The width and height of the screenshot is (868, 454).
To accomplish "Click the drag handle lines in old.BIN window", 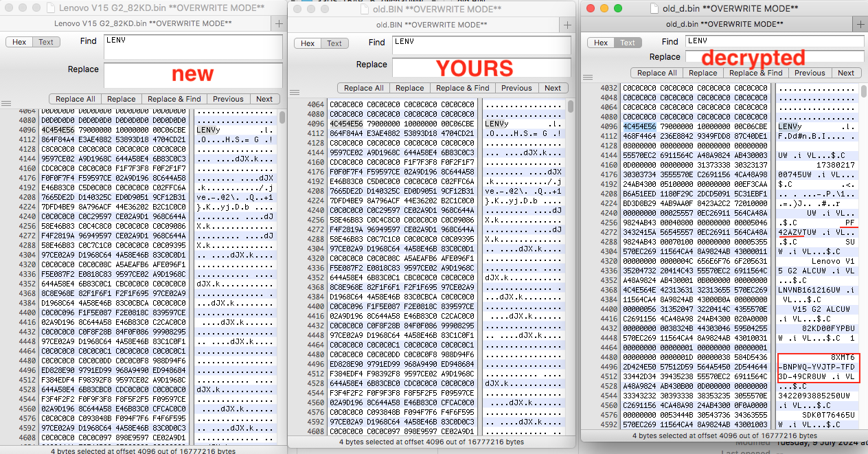I will pyautogui.click(x=295, y=93).
